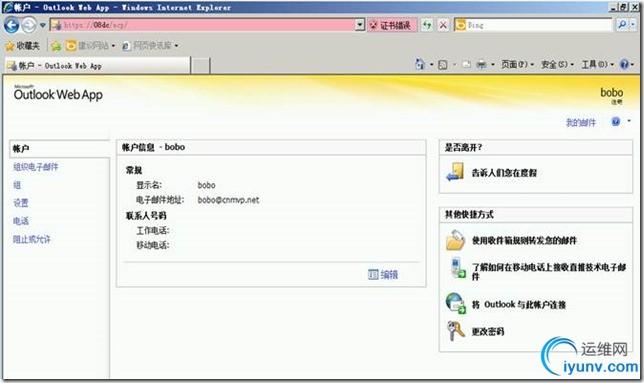Open the 设置 navigation link

(x=21, y=203)
